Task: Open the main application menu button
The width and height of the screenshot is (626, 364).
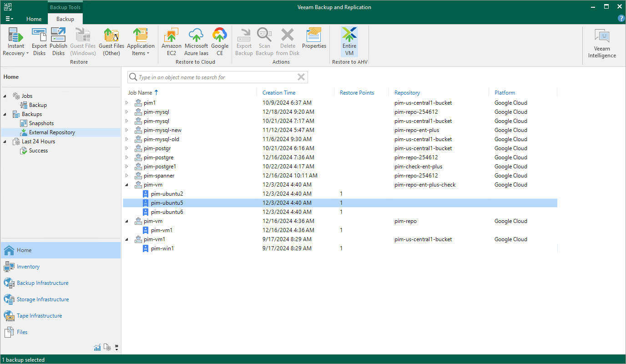Action: click(9, 19)
